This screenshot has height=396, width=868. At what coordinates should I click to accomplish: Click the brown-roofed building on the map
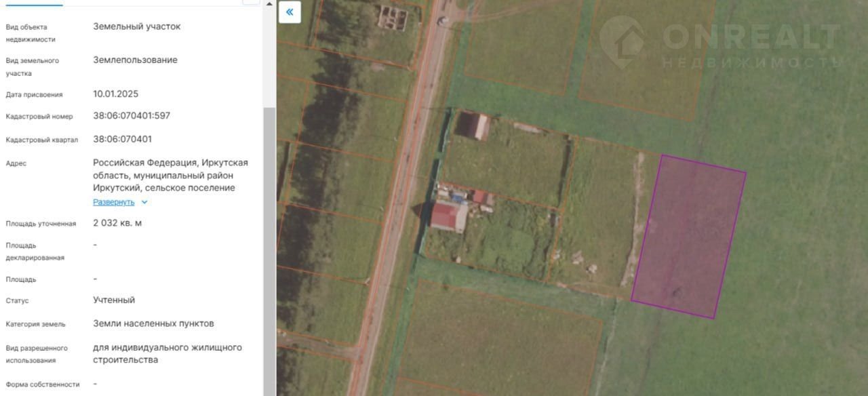473,126
